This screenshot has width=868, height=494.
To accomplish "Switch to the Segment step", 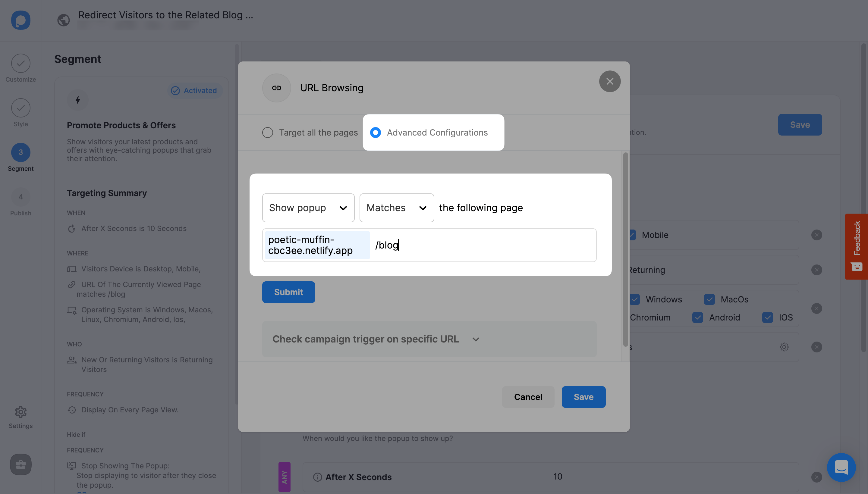I will pos(20,157).
